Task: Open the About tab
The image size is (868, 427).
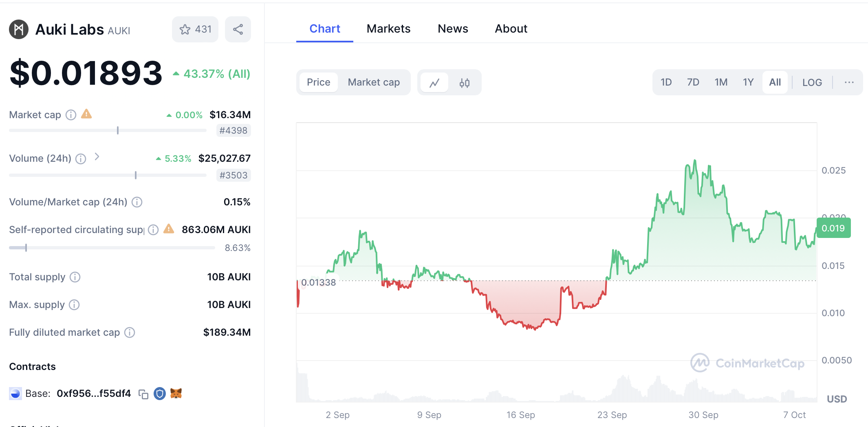Action: (x=511, y=29)
